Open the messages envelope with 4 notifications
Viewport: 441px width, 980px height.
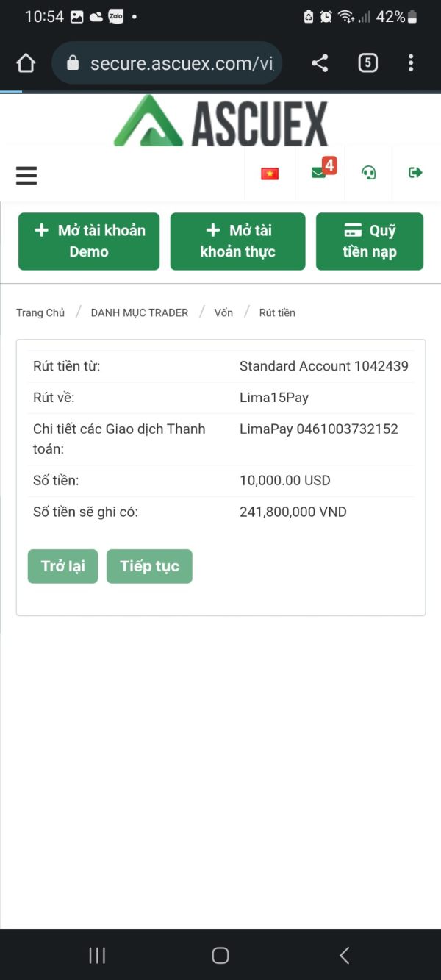(319, 173)
